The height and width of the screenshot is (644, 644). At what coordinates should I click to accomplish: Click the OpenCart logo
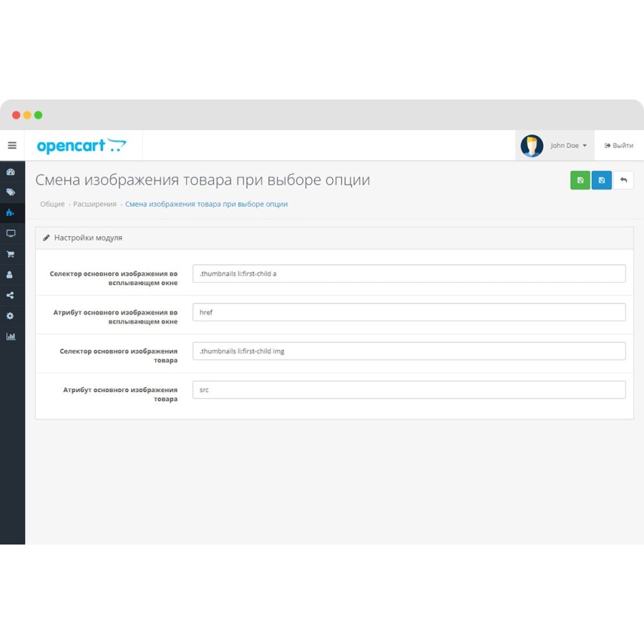coord(82,146)
